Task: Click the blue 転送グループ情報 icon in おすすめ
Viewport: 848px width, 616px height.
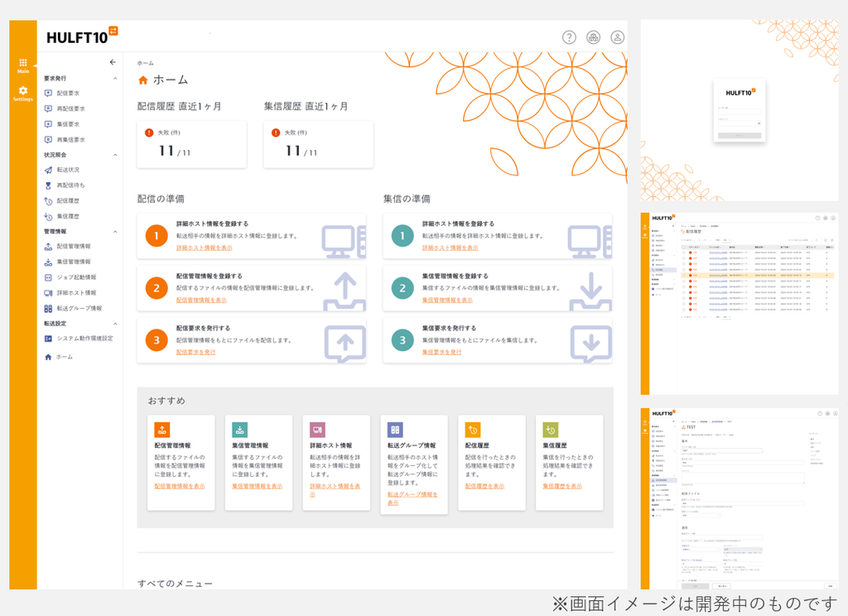Action: (x=395, y=430)
